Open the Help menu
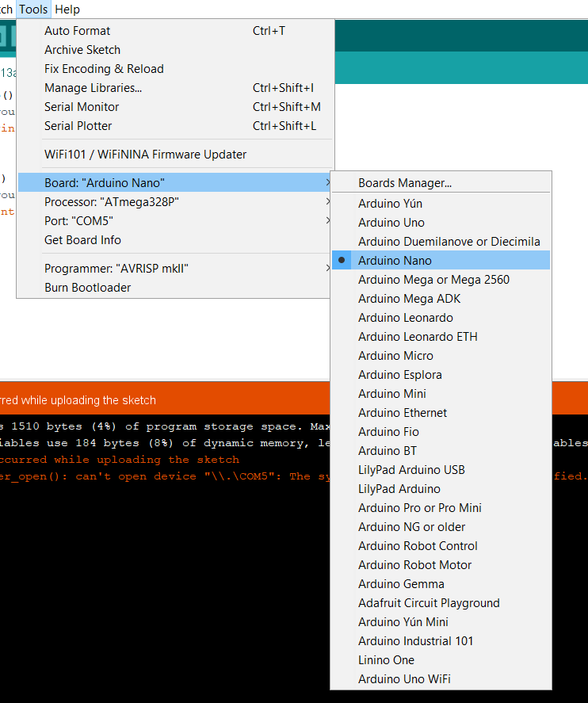Image resolution: width=588 pixels, height=703 pixels. click(67, 9)
